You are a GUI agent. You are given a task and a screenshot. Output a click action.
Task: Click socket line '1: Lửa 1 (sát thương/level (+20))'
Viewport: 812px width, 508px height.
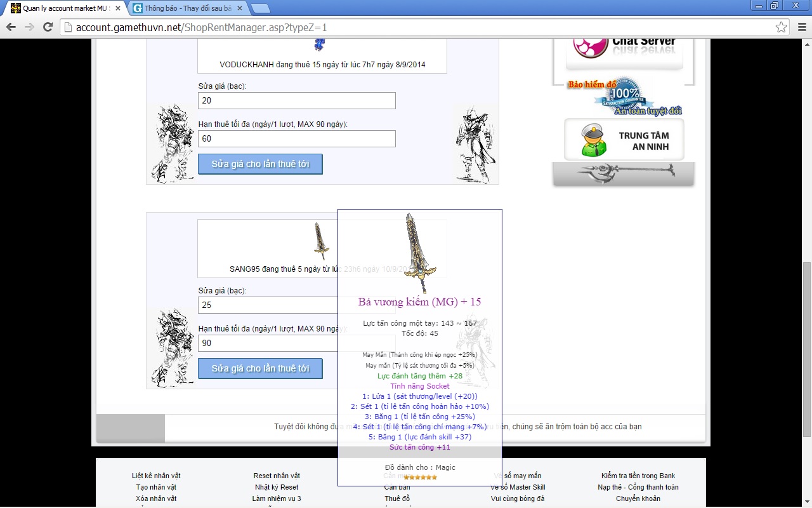pyautogui.click(x=419, y=396)
